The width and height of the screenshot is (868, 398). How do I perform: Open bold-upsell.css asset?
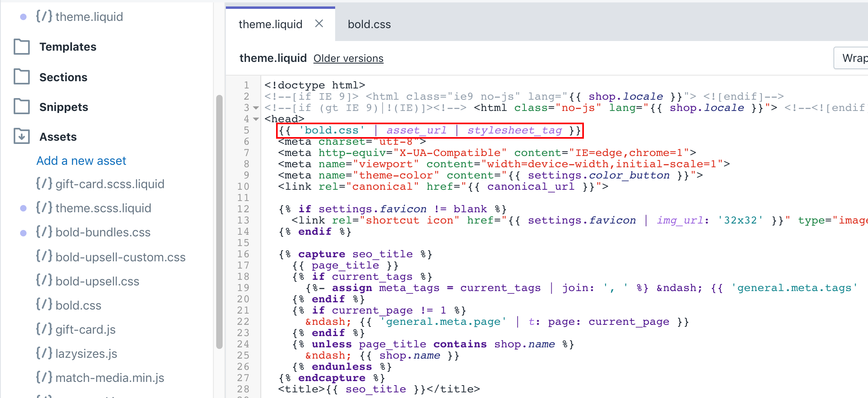tap(97, 281)
